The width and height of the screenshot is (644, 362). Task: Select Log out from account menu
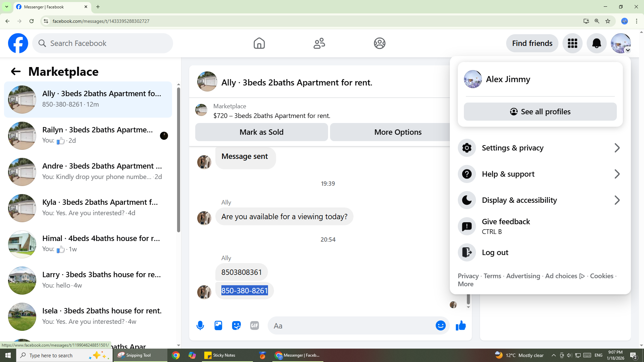coord(495,252)
